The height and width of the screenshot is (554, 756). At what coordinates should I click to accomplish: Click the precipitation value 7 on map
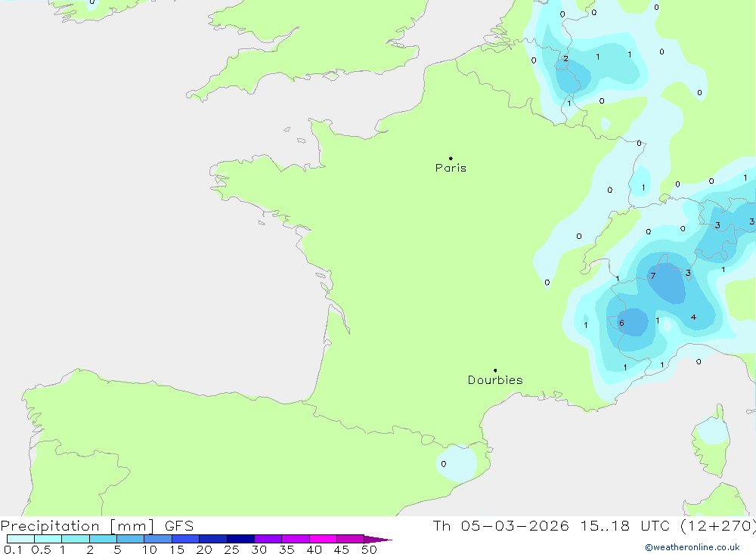click(x=653, y=276)
